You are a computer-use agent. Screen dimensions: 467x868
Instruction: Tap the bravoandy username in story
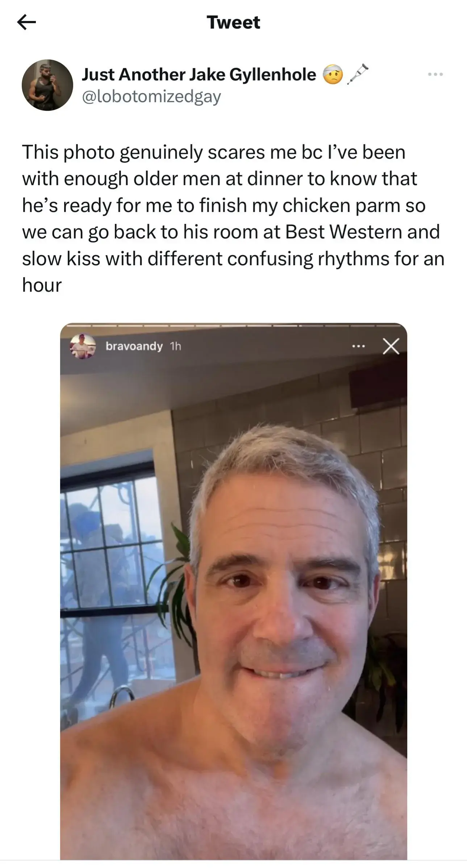pos(134,346)
